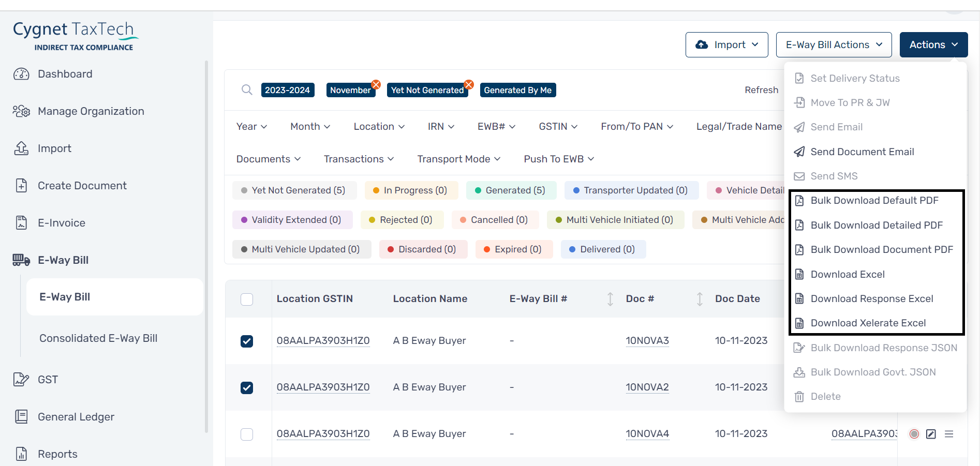Open the hamburger menu in 10NOVA4 row
980x466 pixels.
949,434
